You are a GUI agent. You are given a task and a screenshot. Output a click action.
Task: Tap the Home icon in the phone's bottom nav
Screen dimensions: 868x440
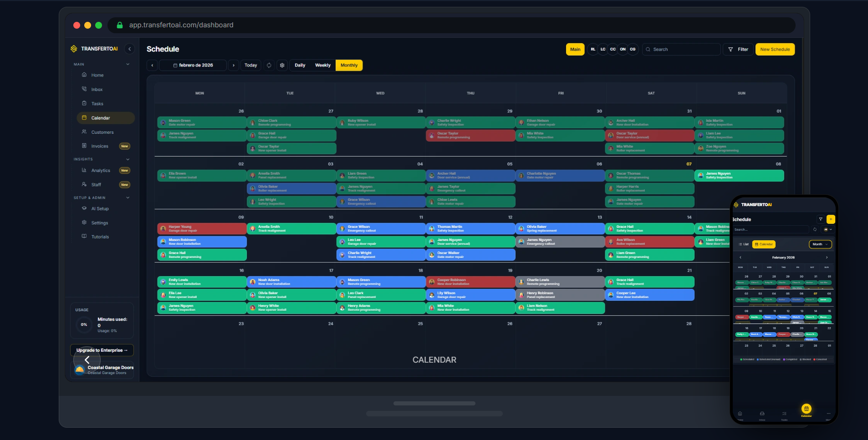coord(740,415)
